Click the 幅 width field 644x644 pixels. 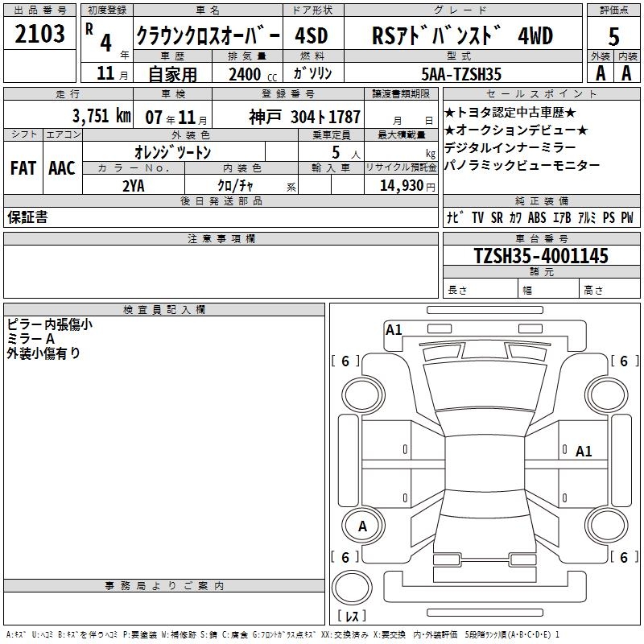pos(549,290)
